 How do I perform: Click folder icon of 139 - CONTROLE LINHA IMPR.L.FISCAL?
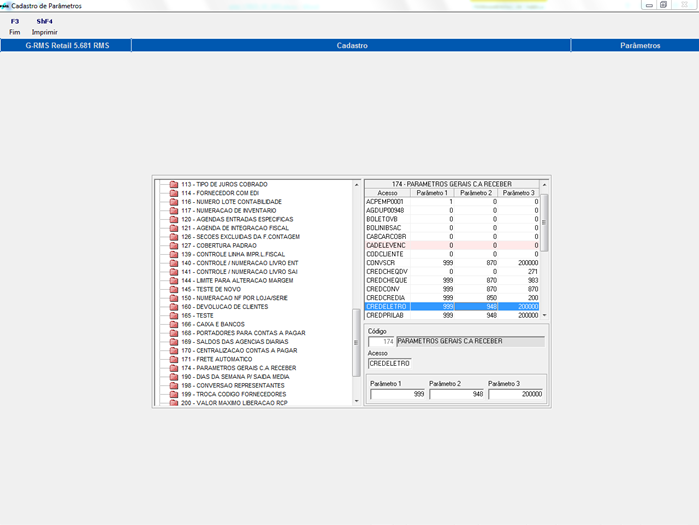[x=174, y=254]
